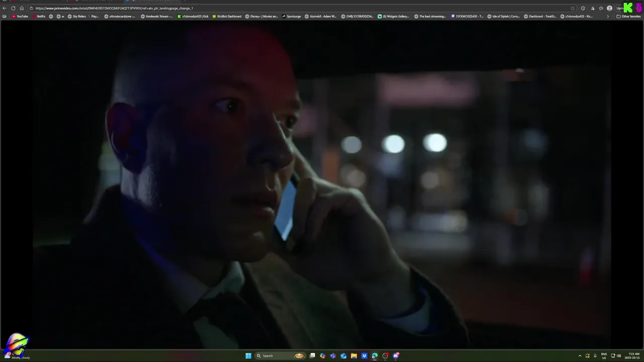
Task: Open Task View on taskbar
Action: tap(312, 355)
